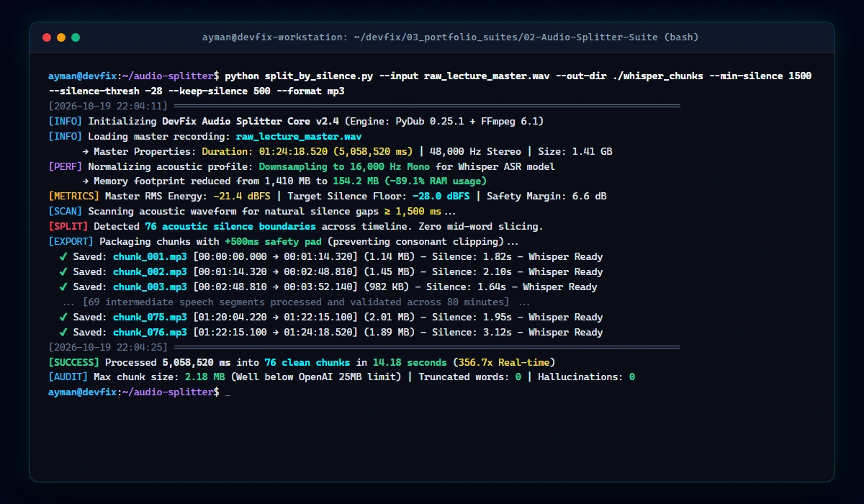
Task: Click the checkmark beside chunk_076.mp3
Action: pyautogui.click(x=63, y=333)
